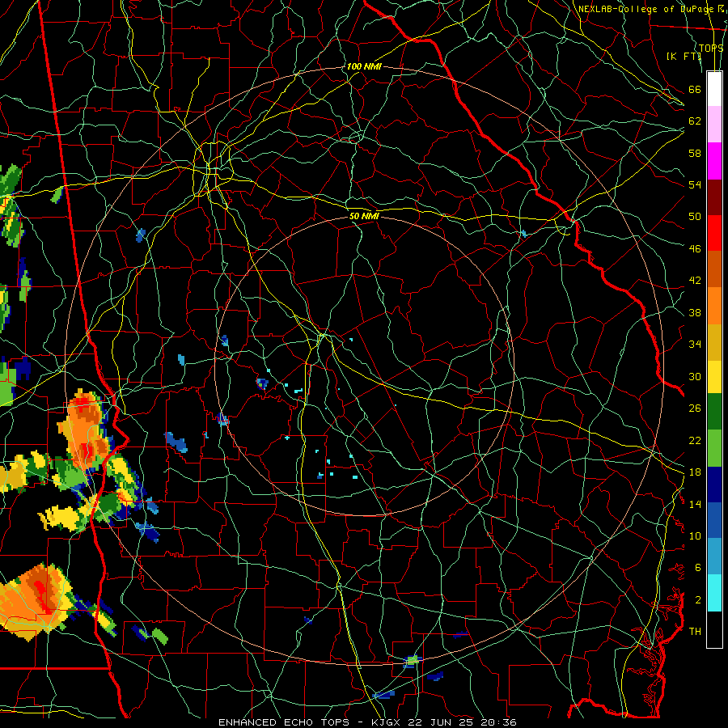The image size is (728, 728).
Task: Click the "62" scale label
Action: 695,121
